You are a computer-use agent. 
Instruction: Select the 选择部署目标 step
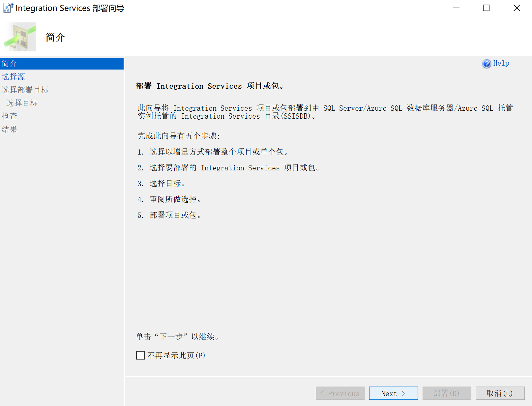[25, 90]
